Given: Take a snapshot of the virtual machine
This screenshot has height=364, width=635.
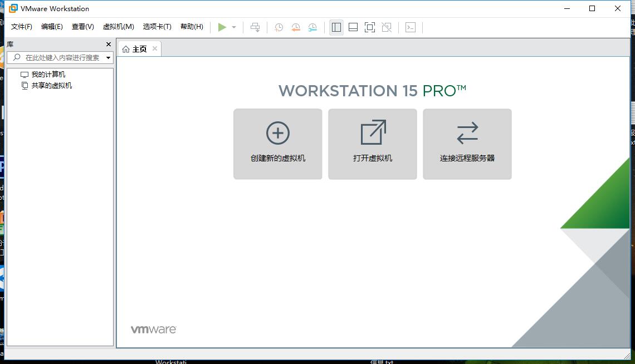Looking at the screenshot, I should click(x=279, y=27).
